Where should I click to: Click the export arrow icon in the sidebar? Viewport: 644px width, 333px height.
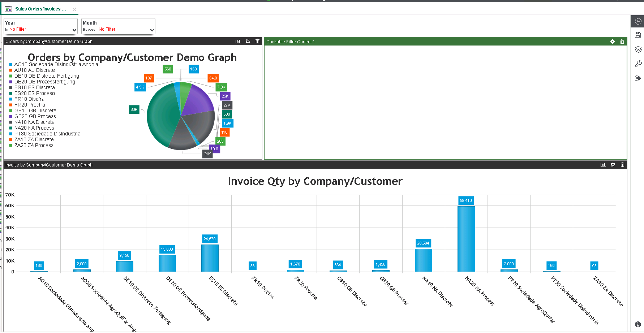638,77
